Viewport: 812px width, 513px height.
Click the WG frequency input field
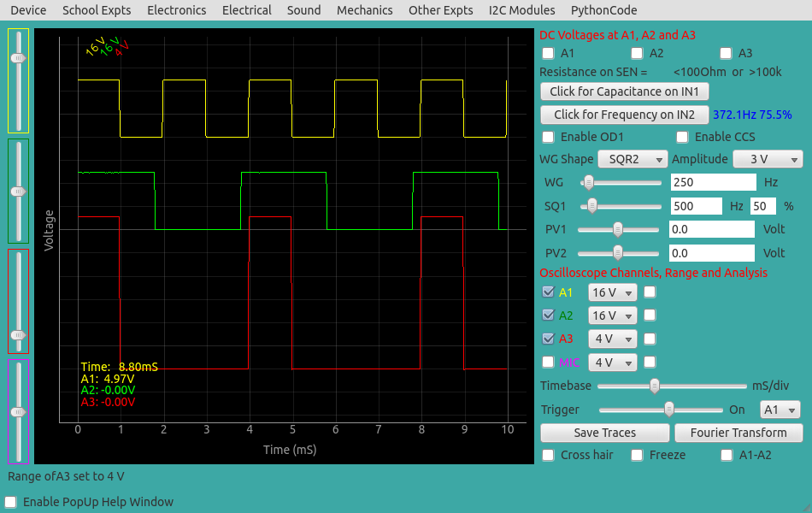714,182
